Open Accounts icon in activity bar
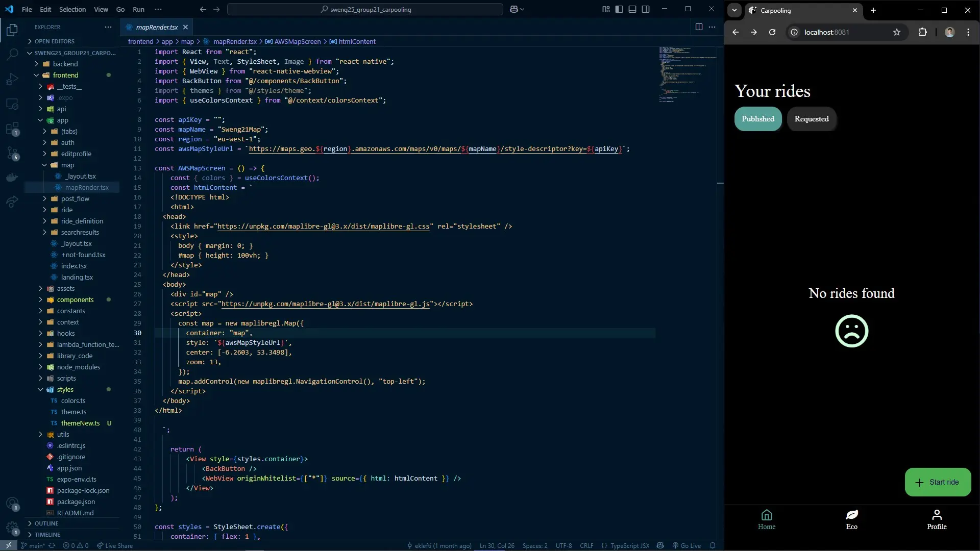The width and height of the screenshot is (980, 551). [x=12, y=504]
